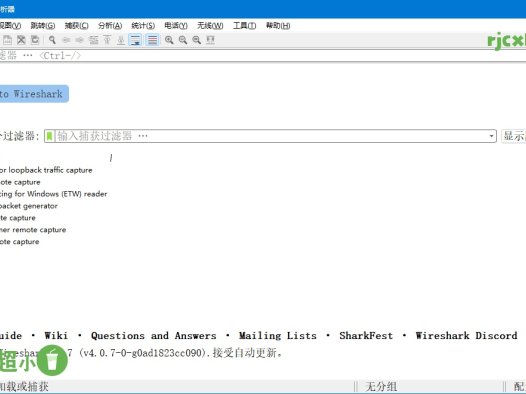Click the Go to first packet icon

tap(107, 40)
